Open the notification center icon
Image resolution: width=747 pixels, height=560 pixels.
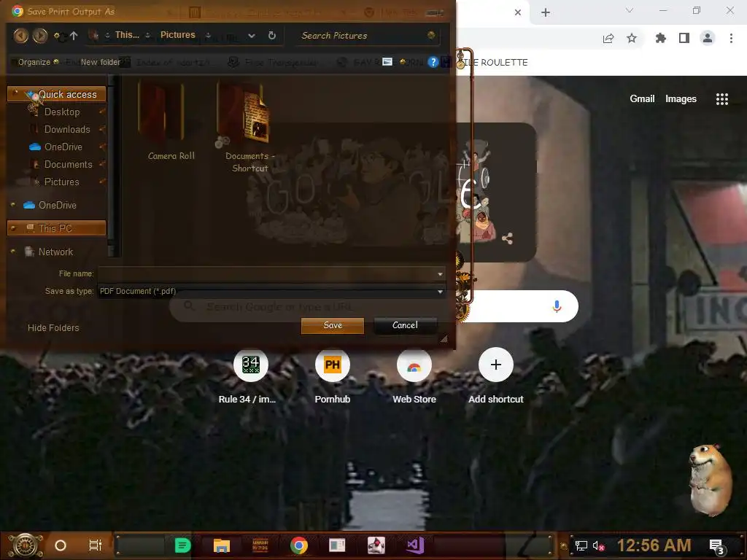tap(717, 547)
